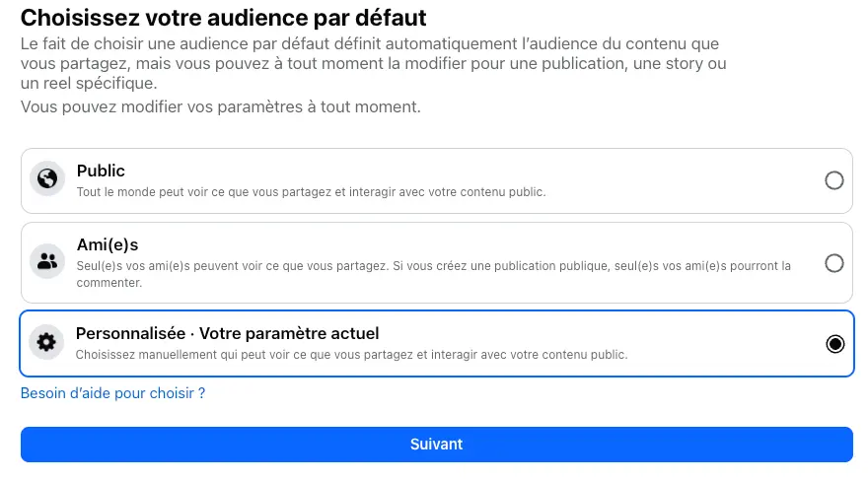This screenshot has width=868, height=481.
Task: Click the gear icon for Personnalisée
Action: 46,343
